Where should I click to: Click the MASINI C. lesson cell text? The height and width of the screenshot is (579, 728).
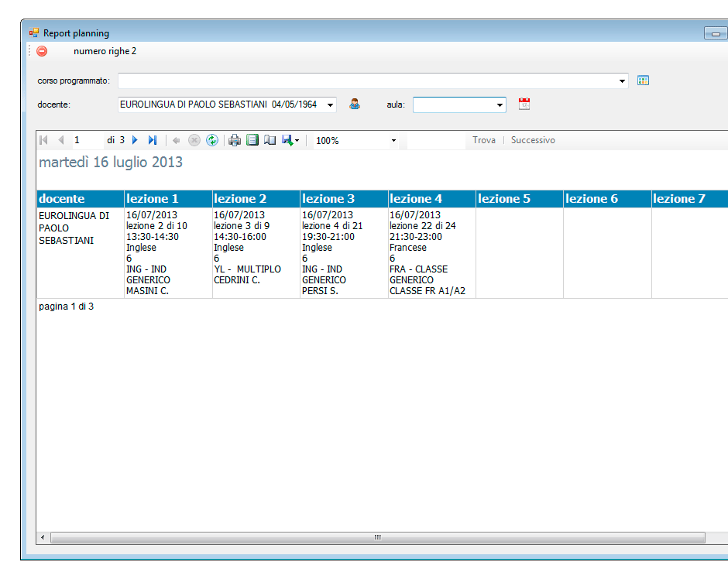tap(147, 291)
